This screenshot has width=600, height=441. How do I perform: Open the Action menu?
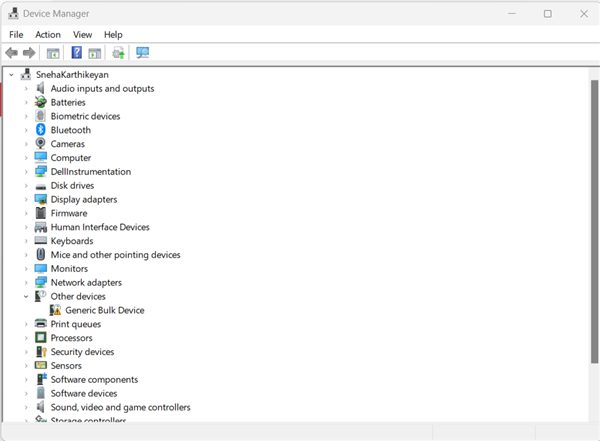coord(48,34)
